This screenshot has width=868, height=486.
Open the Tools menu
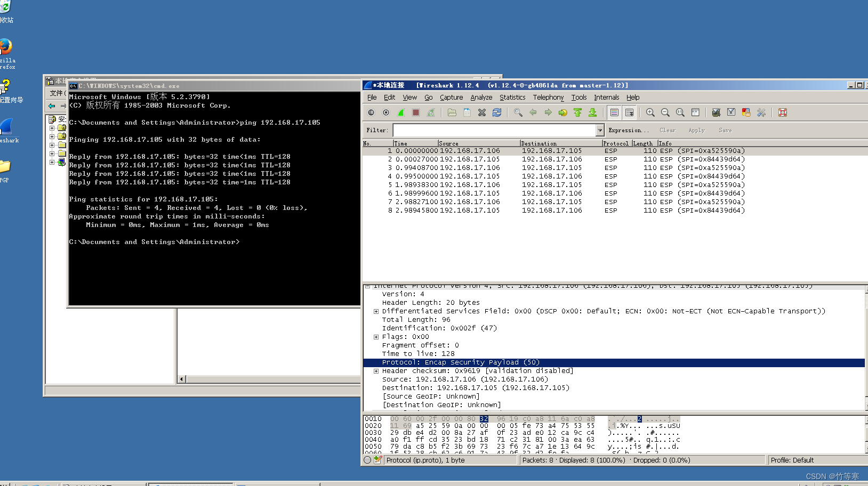[x=579, y=98]
